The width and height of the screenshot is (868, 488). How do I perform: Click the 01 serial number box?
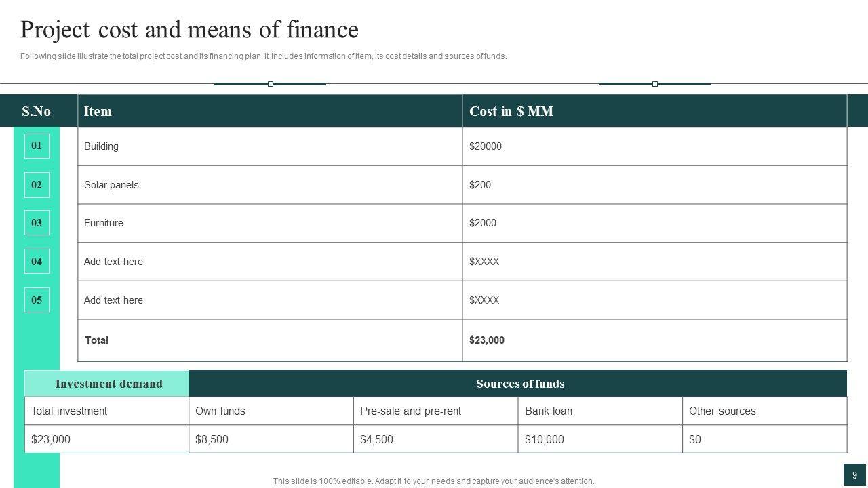(x=37, y=146)
